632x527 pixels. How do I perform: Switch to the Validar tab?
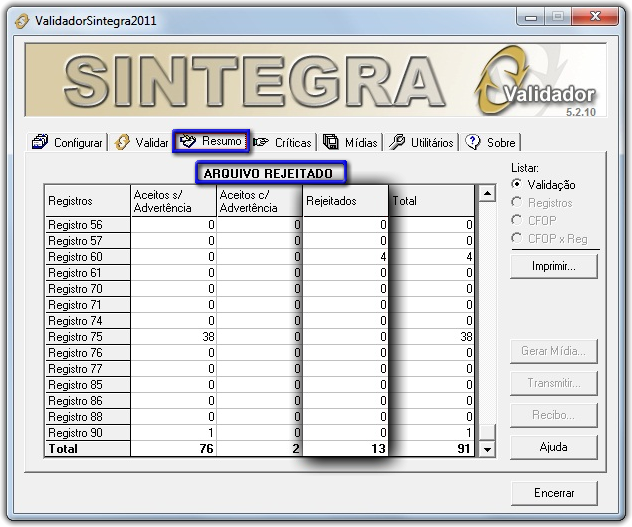141,142
